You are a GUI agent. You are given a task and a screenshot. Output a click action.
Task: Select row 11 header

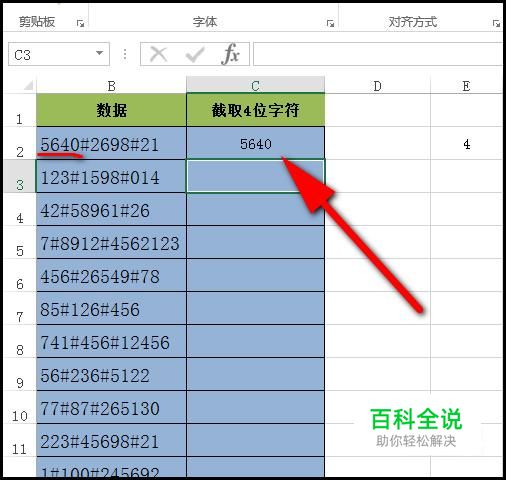pyautogui.click(x=19, y=440)
